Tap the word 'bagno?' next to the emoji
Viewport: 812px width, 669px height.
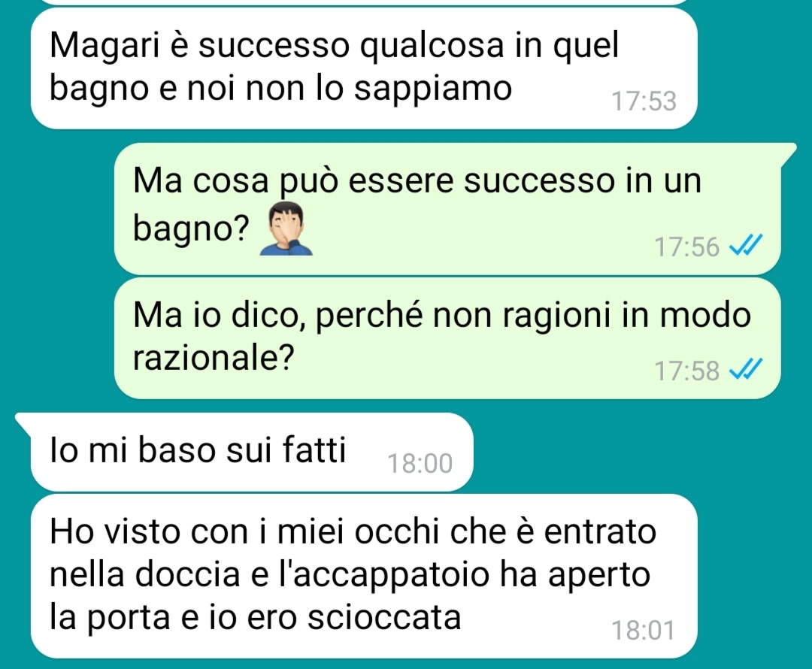point(191,229)
